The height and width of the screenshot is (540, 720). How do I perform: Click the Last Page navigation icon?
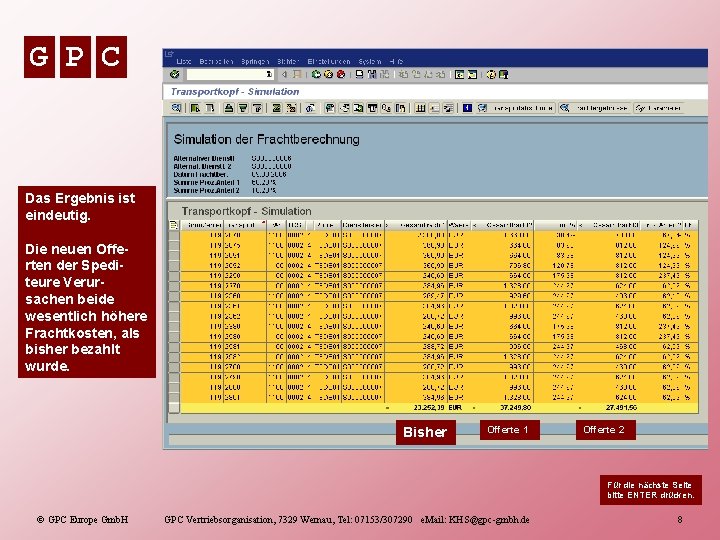coord(441,74)
